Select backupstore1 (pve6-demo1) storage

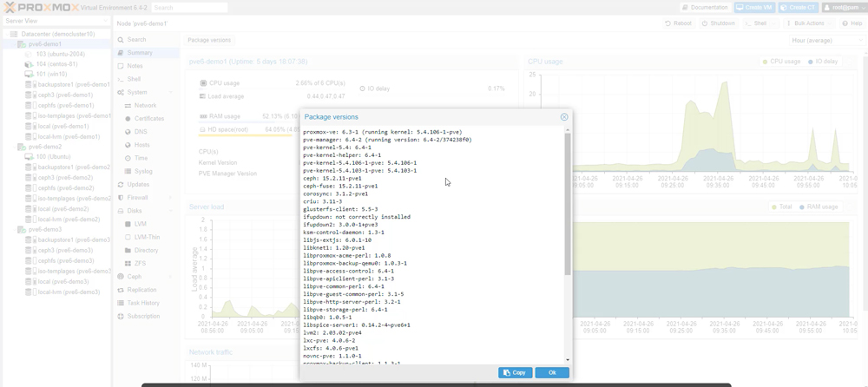tap(74, 85)
